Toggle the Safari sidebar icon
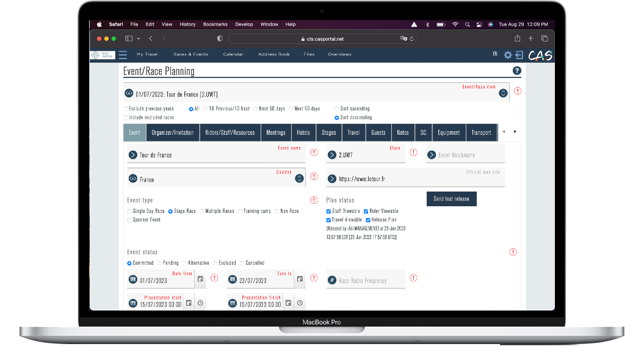This screenshot has width=644, height=352. [129, 38]
